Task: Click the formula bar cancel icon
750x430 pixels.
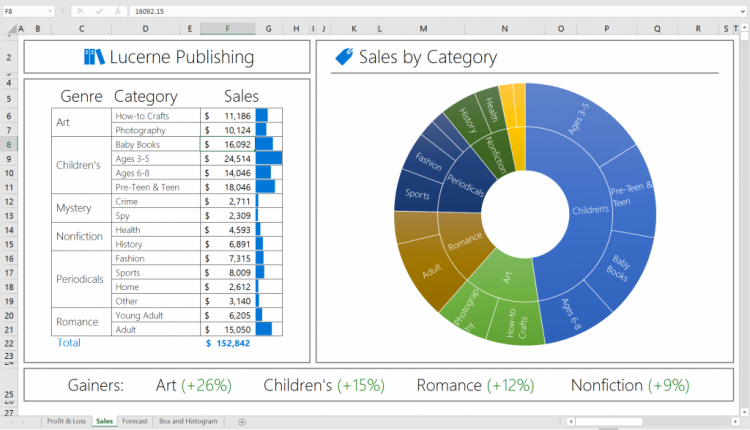Action: [x=80, y=11]
